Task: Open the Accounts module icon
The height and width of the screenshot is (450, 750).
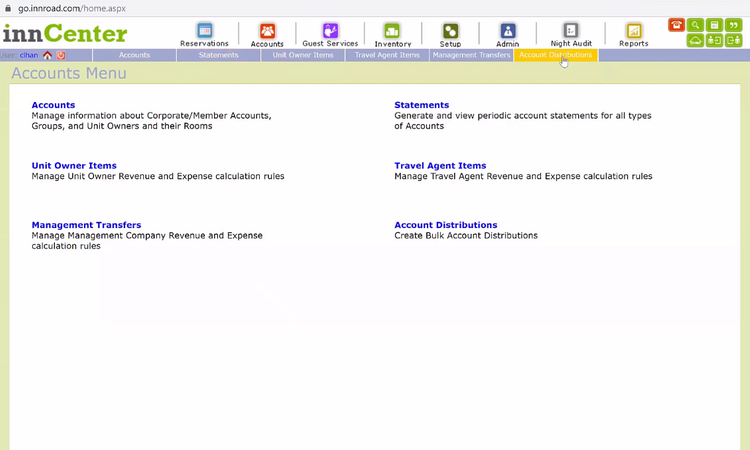Action: pos(267,31)
